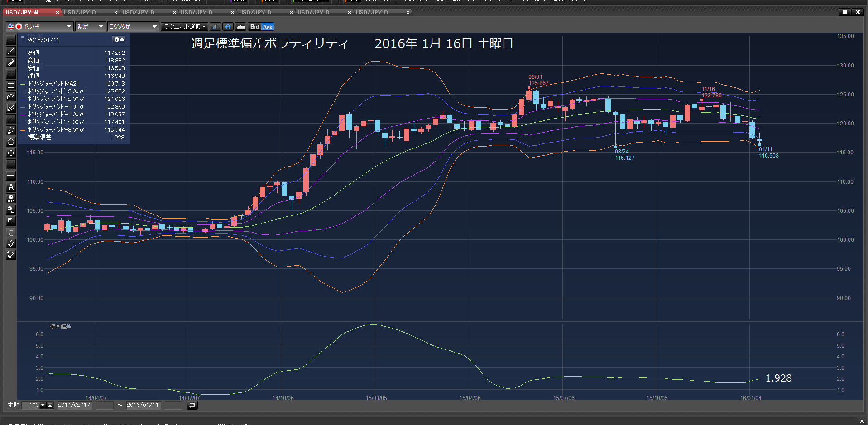Viewport: 868px width, 425px height.
Task: Select the crosshair cursor tool
Action: click(x=11, y=40)
